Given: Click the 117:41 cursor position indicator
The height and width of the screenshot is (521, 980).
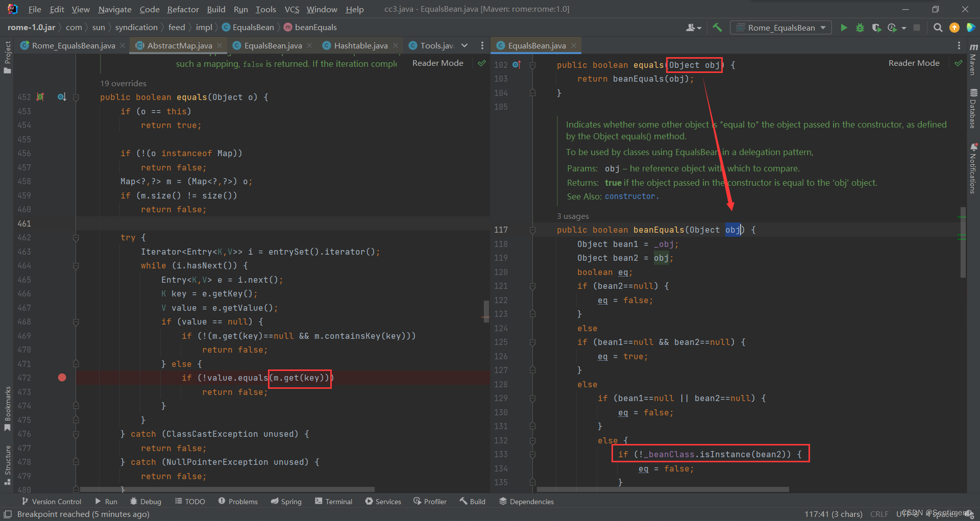Looking at the screenshot, I should click(x=834, y=514).
